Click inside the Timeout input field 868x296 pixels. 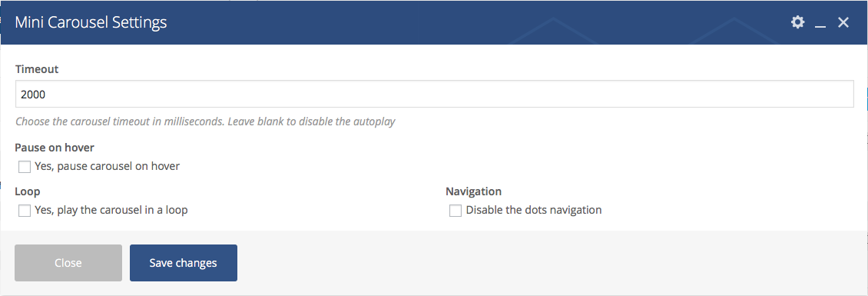[x=435, y=95]
